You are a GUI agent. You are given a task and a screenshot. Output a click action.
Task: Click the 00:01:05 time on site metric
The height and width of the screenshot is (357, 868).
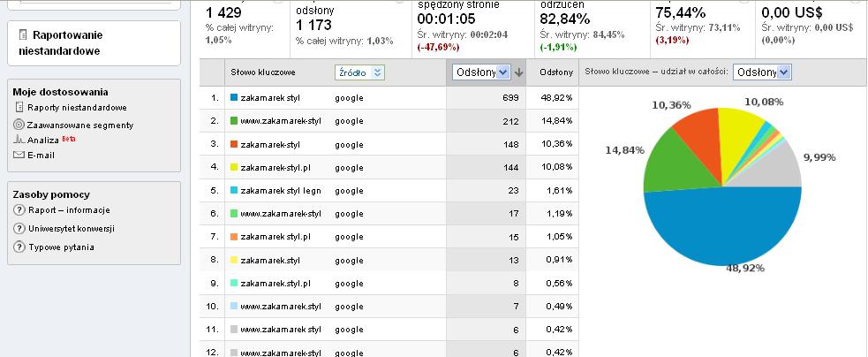[447, 19]
